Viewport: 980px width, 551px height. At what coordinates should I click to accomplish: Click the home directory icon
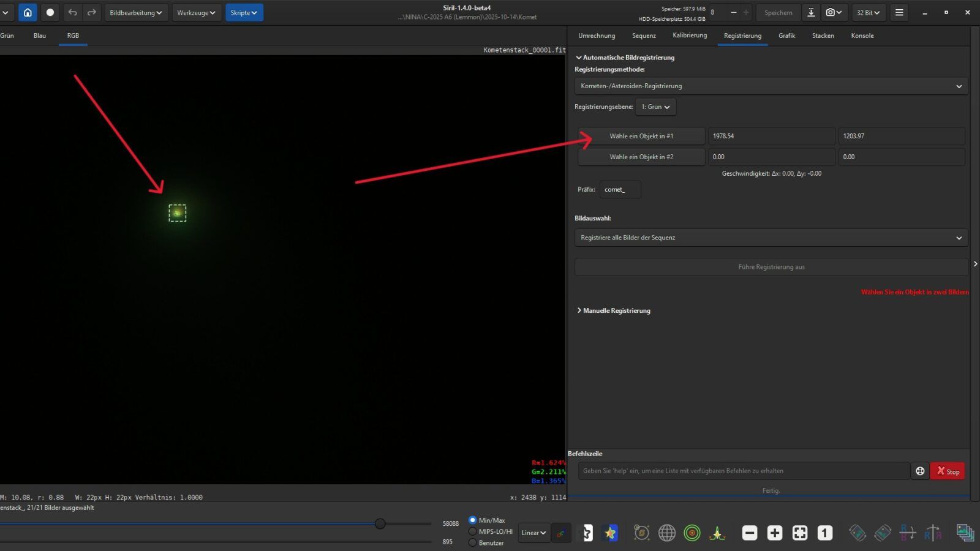tap(28, 12)
